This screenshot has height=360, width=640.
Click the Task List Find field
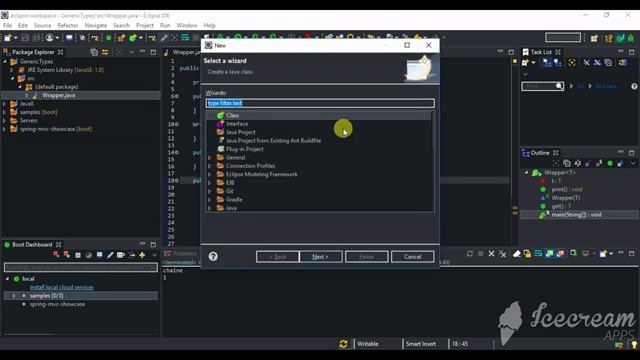coord(542,86)
